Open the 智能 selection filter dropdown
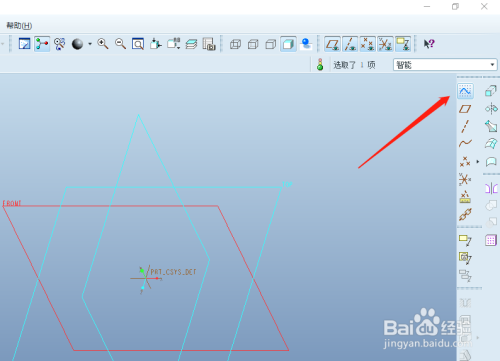 [445, 65]
